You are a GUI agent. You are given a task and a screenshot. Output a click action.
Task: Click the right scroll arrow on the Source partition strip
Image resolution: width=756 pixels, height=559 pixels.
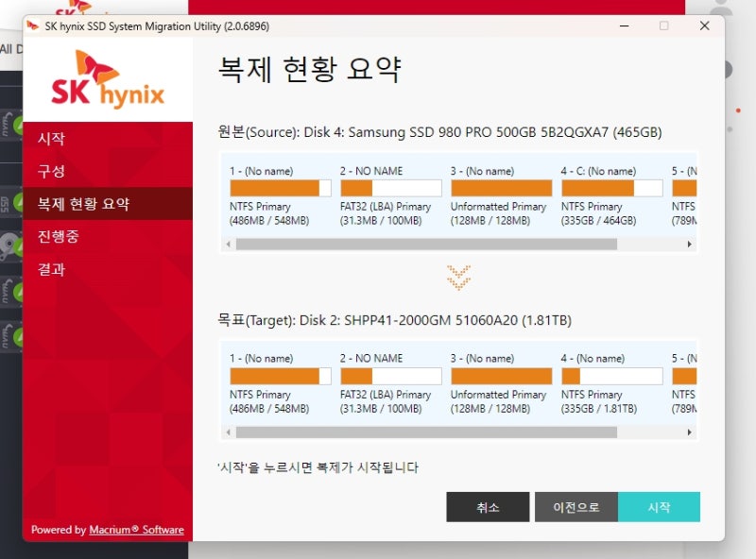tap(689, 245)
